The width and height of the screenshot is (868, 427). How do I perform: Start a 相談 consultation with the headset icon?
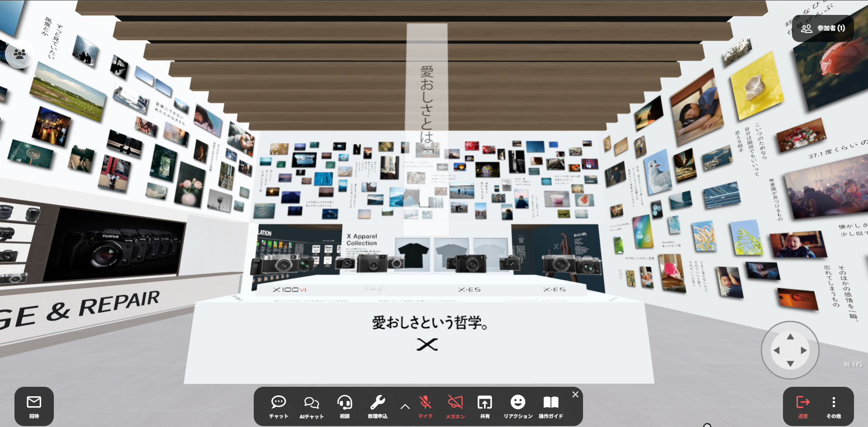345,407
